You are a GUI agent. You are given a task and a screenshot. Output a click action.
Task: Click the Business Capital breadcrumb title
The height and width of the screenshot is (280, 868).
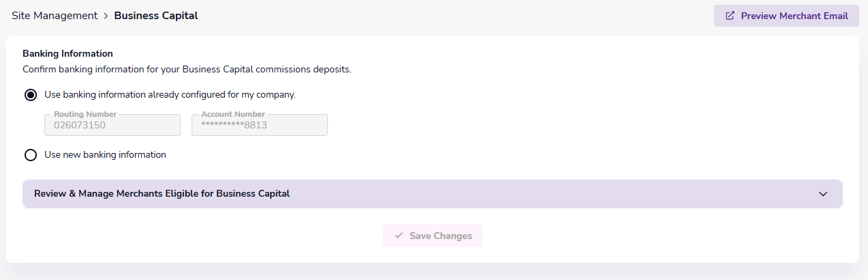(156, 16)
